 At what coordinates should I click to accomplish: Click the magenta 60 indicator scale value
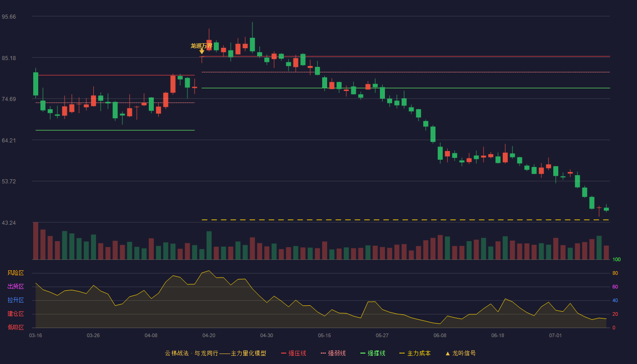click(x=615, y=287)
